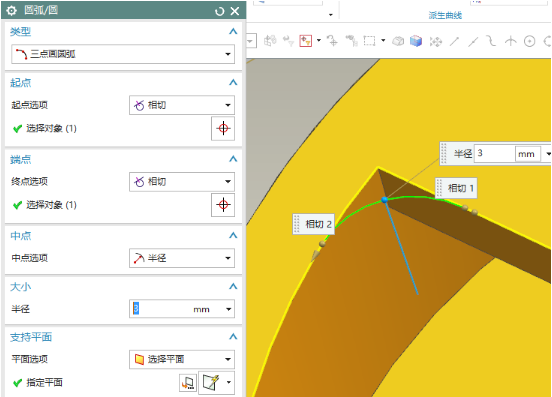This screenshot has width=552, height=397.
Task: Click start point selection crosshair icon
Action: tap(223, 128)
